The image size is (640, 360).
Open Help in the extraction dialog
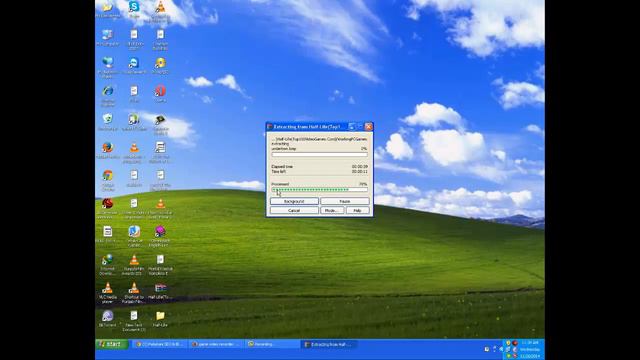pos(358,210)
